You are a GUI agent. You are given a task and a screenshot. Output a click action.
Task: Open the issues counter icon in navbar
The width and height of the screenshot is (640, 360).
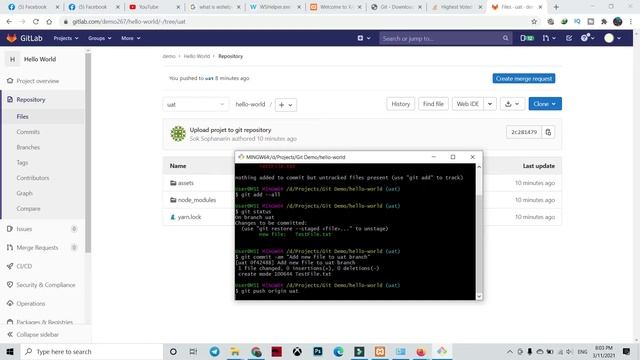pyautogui.click(x=527, y=38)
